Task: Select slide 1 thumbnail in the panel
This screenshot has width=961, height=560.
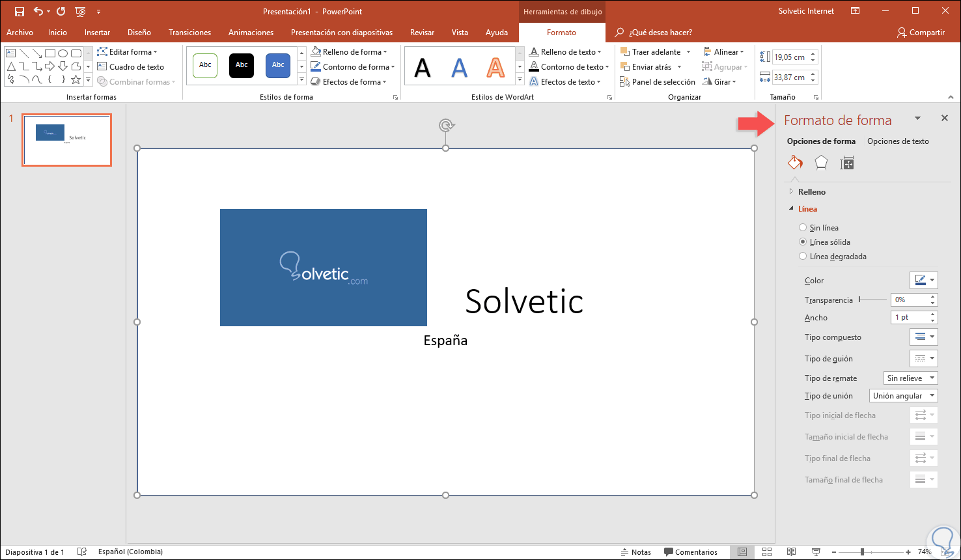Action: (66, 140)
